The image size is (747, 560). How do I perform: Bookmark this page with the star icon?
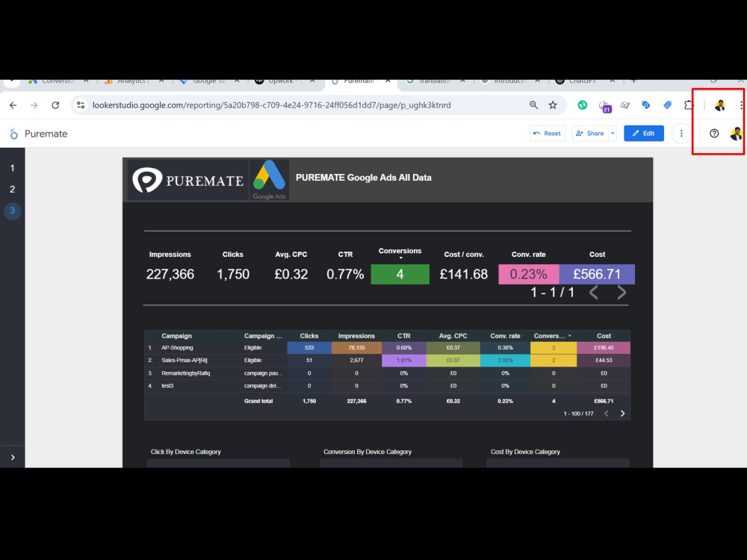tap(553, 105)
